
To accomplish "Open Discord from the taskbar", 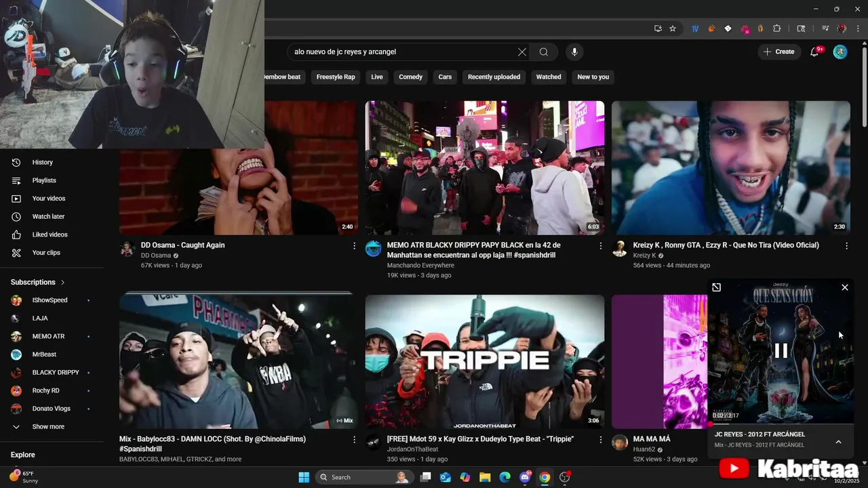I will tap(525, 477).
